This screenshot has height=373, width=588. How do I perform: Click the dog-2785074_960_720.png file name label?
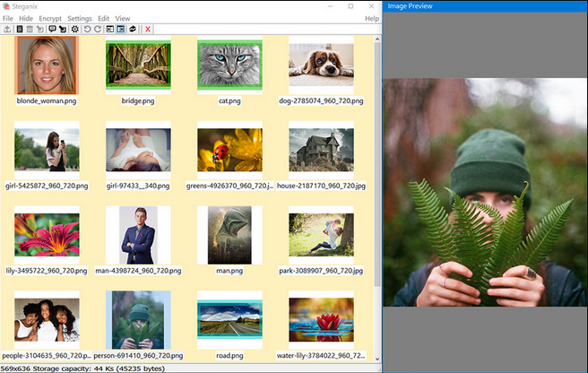321,101
